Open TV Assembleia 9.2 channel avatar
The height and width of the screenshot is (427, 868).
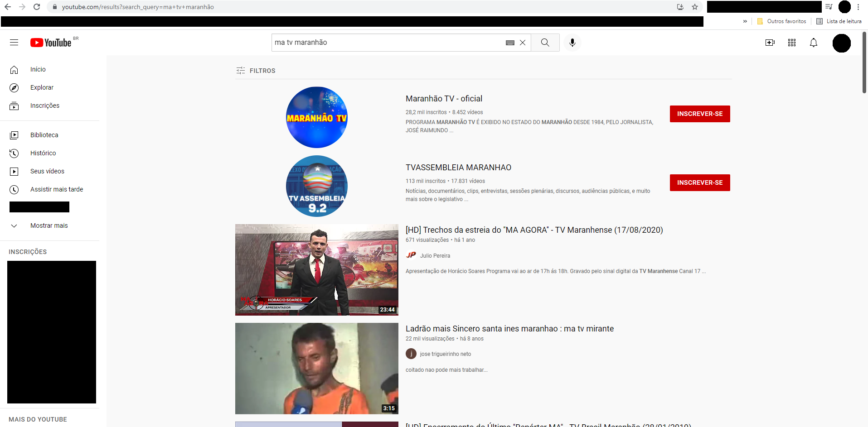pyautogui.click(x=317, y=186)
